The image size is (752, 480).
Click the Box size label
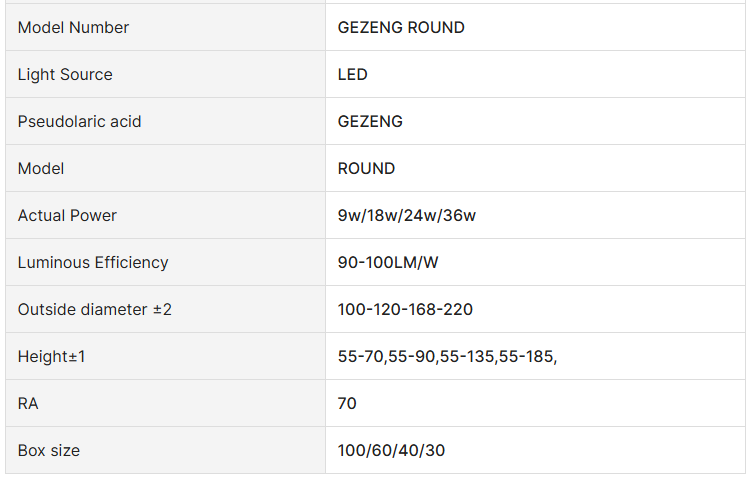coord(49,451)
